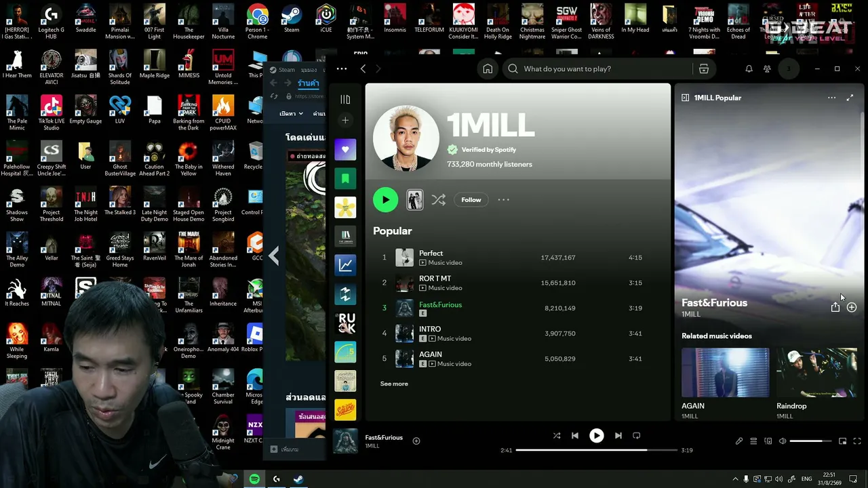The width and height of the screenshot is (868, 488).
Task: Enter Spotify full screen mode
Action: [x=857, y=441]
